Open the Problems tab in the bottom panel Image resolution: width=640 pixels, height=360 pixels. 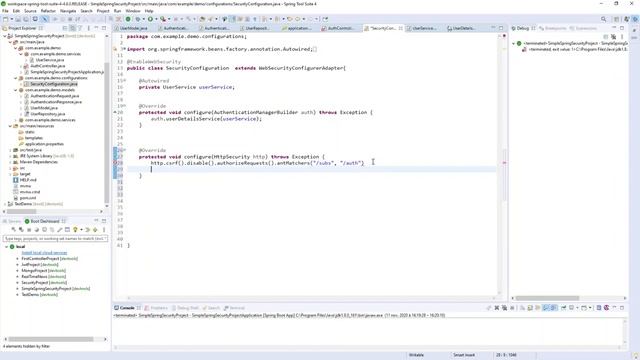(157, 308)
